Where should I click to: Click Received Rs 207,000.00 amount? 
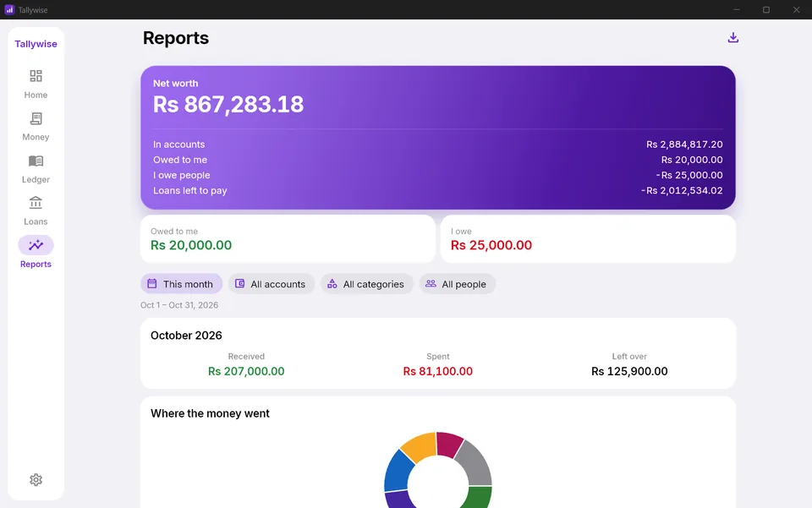click(246, 371)
